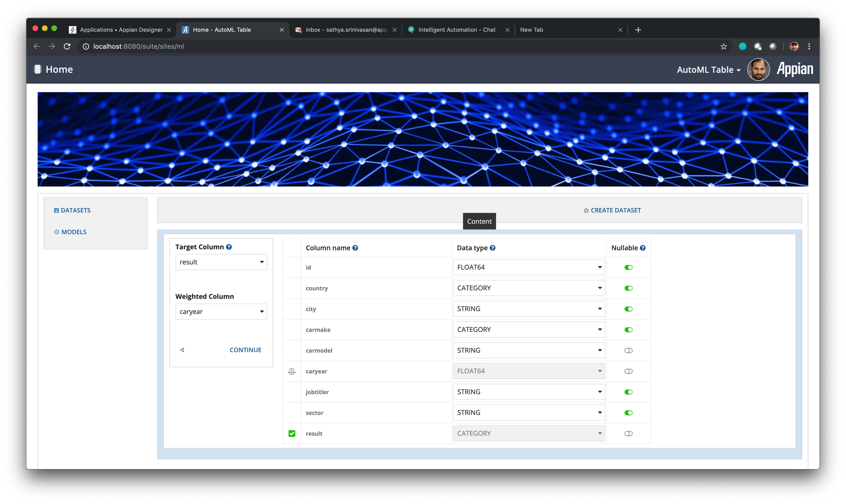
Task: Open Chrome's three-dot menu
Action: pos(809,46)
